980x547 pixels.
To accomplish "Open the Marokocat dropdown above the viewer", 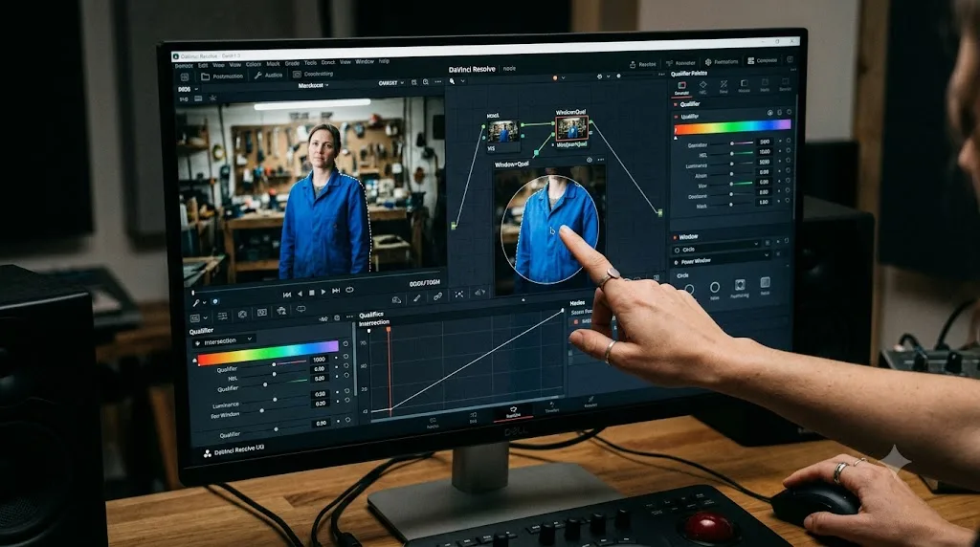I will [x=313, y=85].
